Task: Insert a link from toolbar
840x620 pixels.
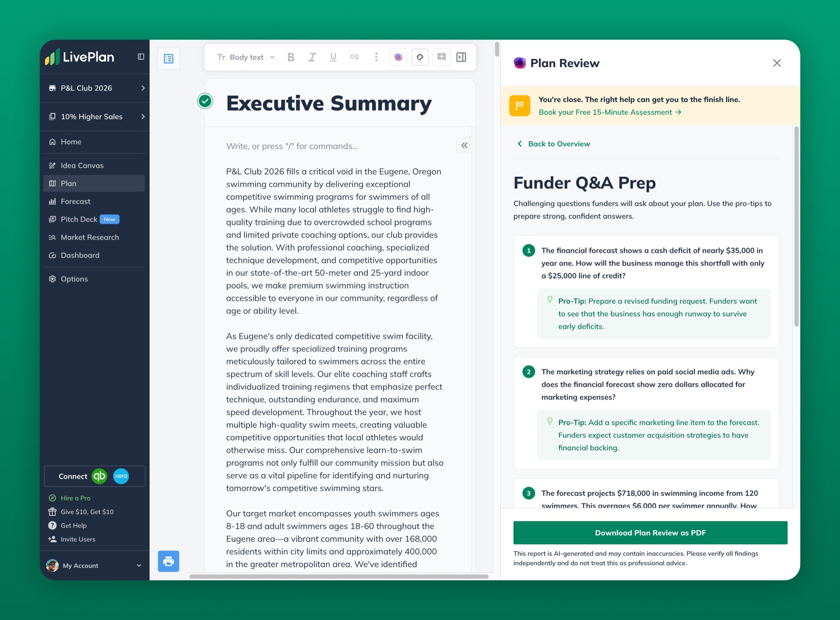Action: (x=355, y=57)
